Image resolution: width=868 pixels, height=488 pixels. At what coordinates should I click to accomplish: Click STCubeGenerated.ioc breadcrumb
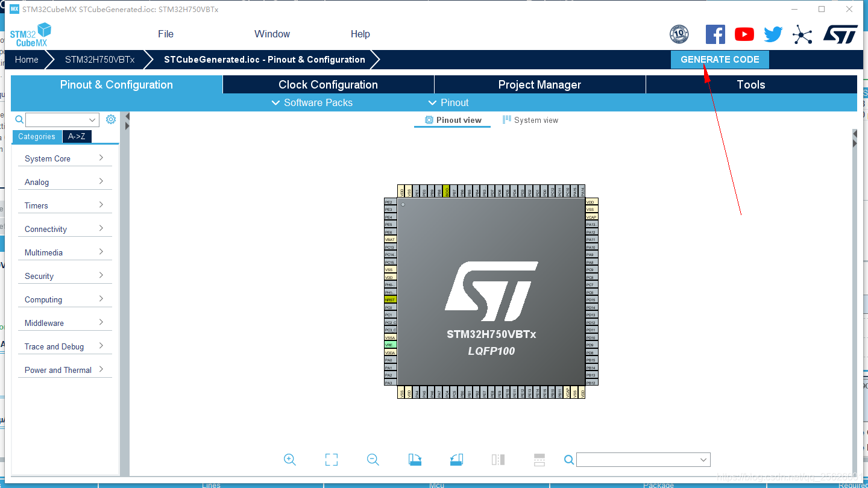[x=265, y=60]
